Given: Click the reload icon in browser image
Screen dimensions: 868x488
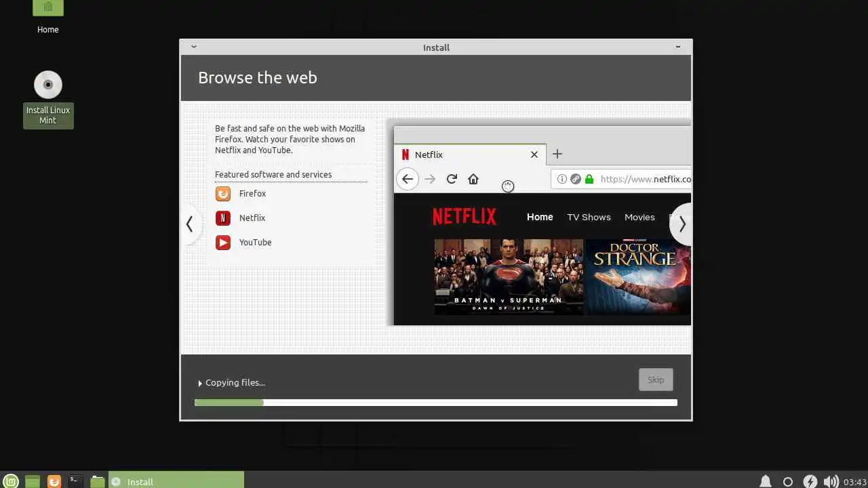Looking at the screenshot, I should 452,179.
